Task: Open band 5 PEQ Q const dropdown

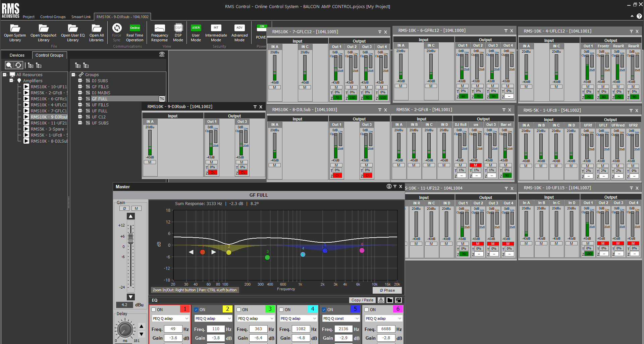Action: coord(341,318)
